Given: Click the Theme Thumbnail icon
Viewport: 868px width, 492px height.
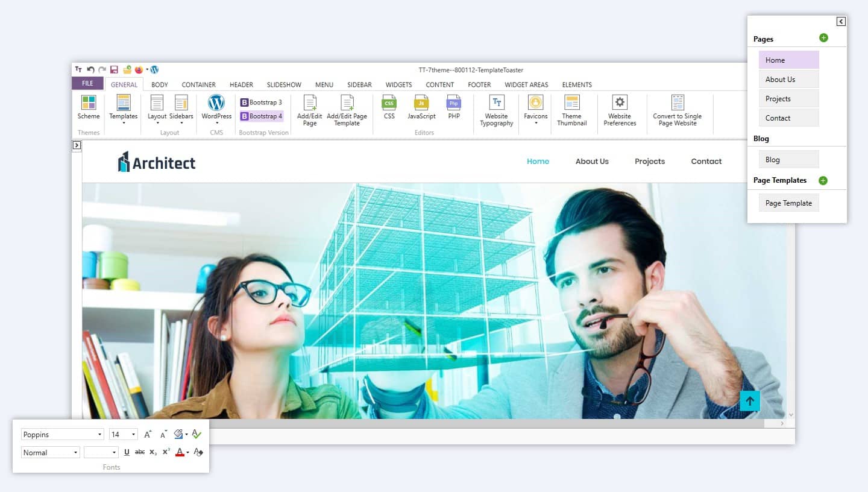Looking at the screenshot, I should pos(571,103).
